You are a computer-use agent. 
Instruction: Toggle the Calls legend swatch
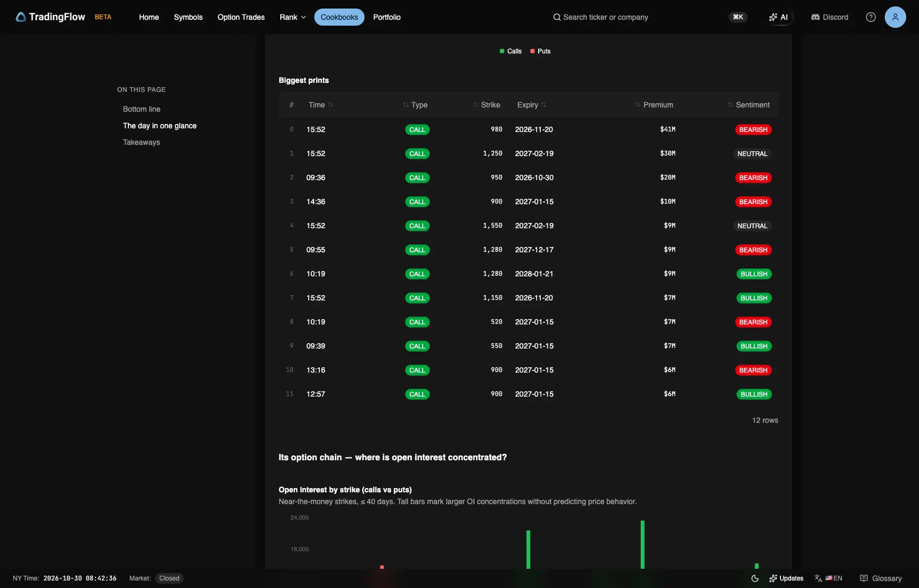coord(502,51)
